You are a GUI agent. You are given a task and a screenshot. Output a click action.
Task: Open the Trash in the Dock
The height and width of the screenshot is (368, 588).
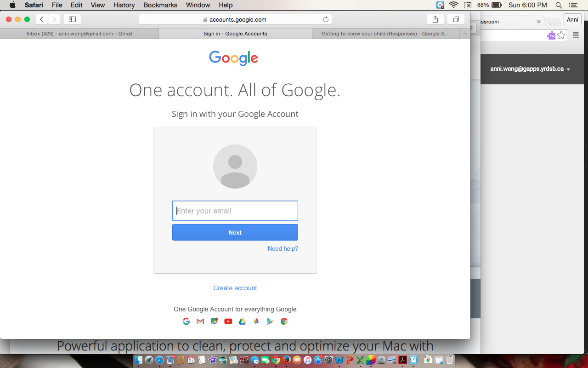click(x=449, y=360)
